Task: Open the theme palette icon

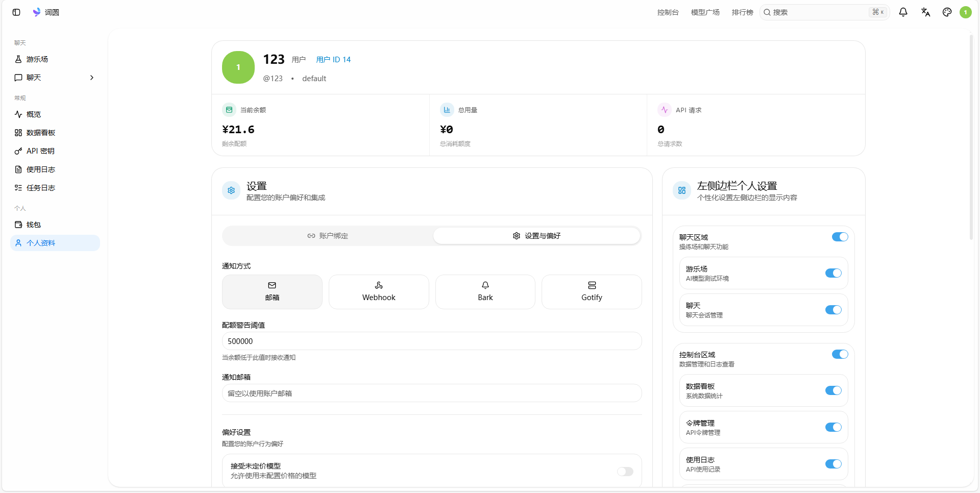Action: pos(947,12)
